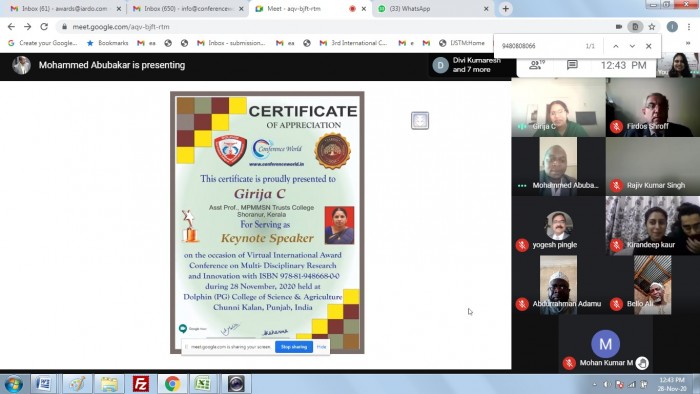Open FileZilla from the taskbar
The height and width of the screenshot is (394, 700).
pos(141,384)
